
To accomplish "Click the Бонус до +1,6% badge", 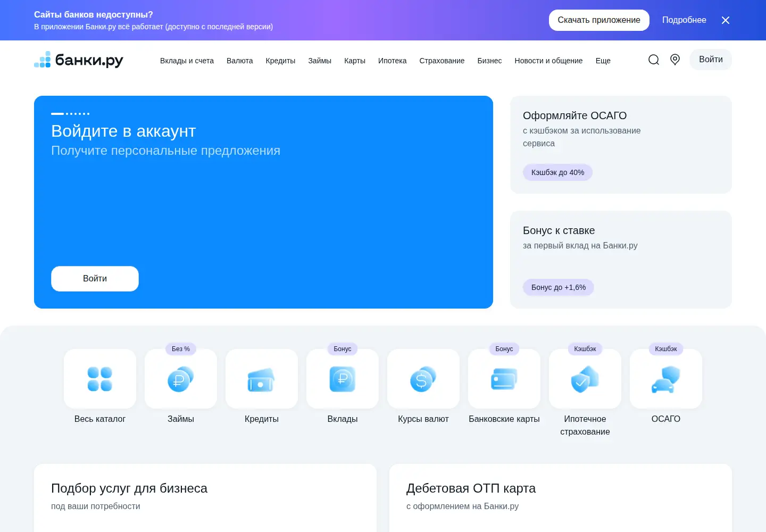I will click(x=559, y=287).
